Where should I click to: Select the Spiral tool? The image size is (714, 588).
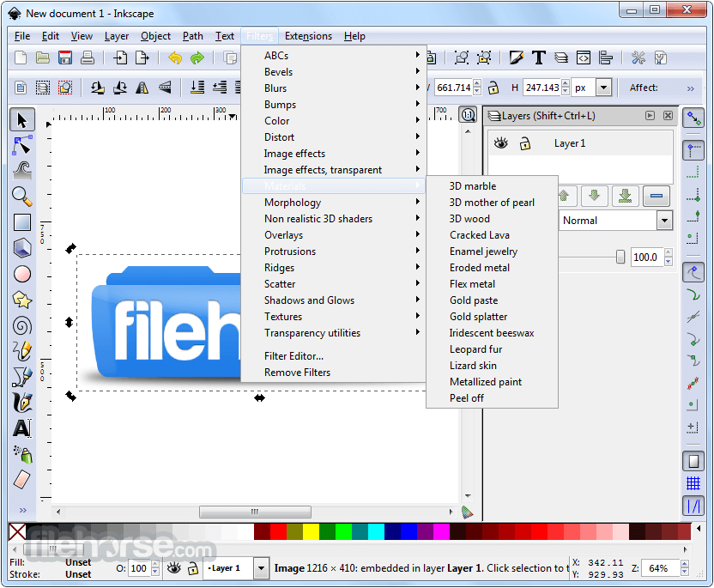coord(21,326)
